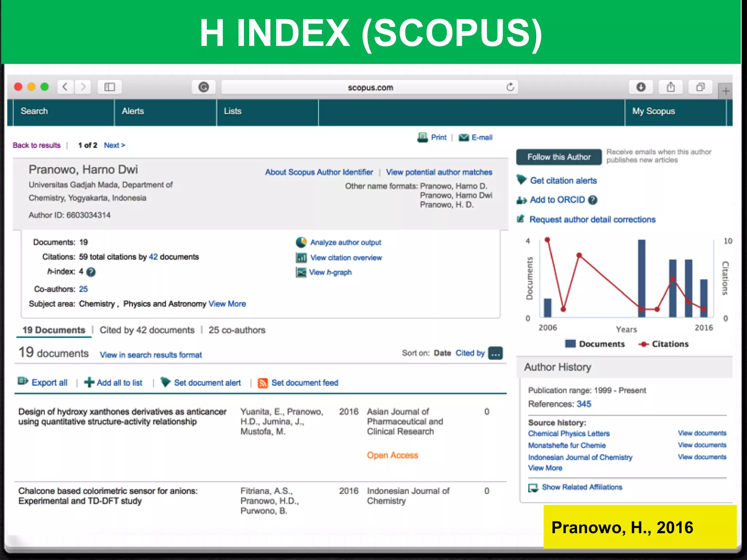747x560 pixels.
Task: Open Design of hydroxy xanthones derivatives article
Action: pyautogui.click(x=122, y=417)
